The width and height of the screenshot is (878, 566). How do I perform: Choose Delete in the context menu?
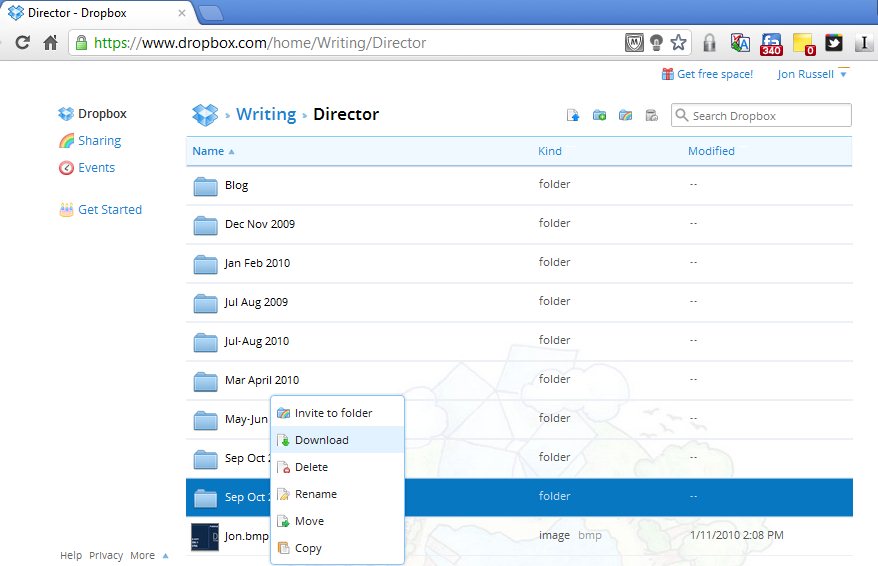[x=338, y=467]
